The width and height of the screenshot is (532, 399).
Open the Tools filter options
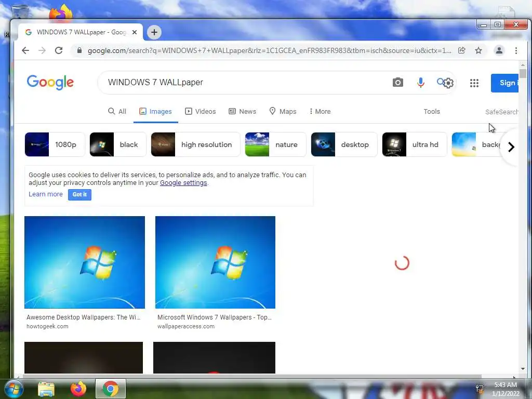click(432, 111)
